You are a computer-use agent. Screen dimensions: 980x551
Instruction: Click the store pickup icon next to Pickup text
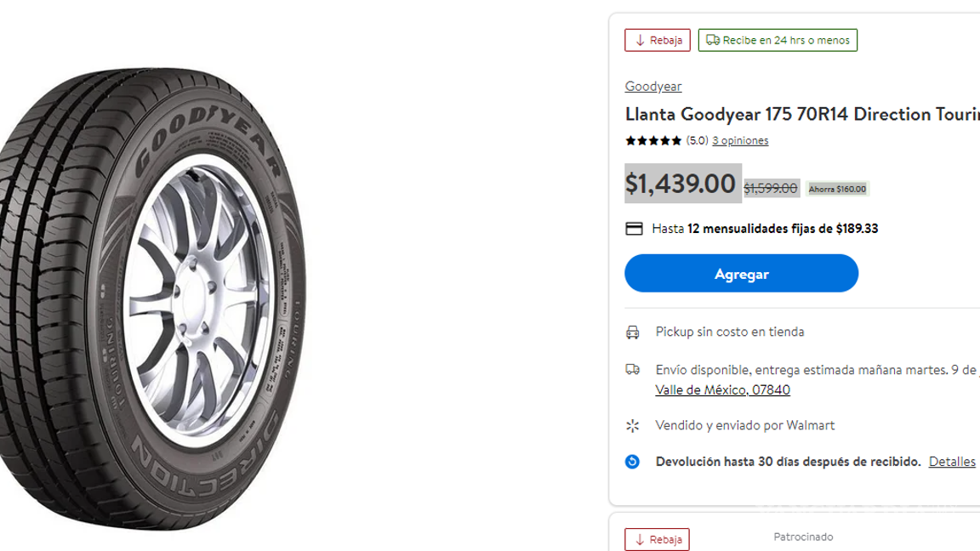pyautogui.click(x=633, y=332)
